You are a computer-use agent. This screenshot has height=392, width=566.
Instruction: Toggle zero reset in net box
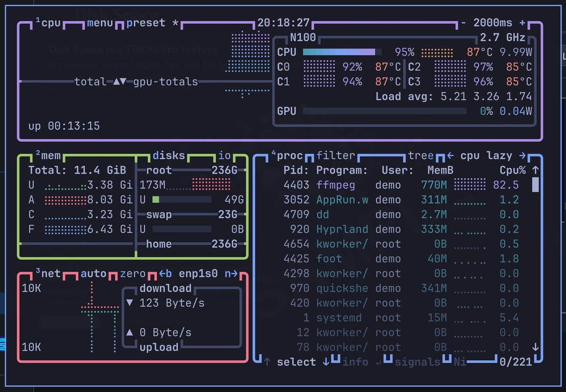(133, 274)
